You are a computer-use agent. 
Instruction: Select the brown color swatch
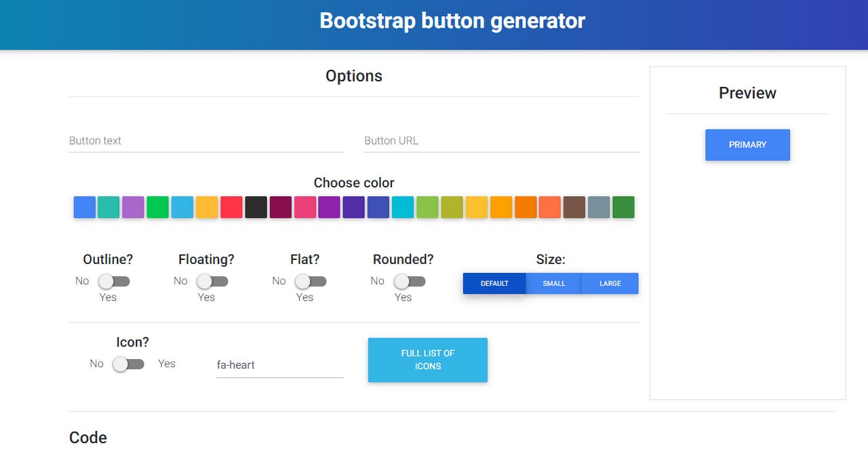tap(574, 207)
